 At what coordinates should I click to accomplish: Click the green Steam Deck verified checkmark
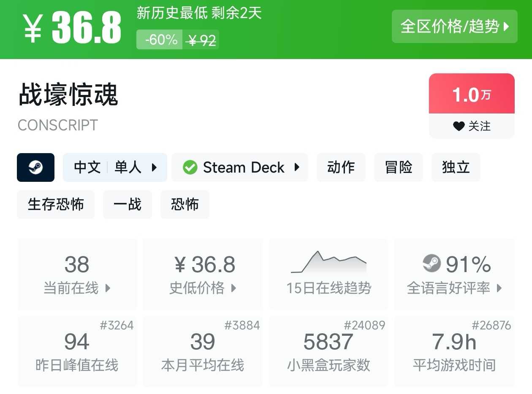[190, 167]
